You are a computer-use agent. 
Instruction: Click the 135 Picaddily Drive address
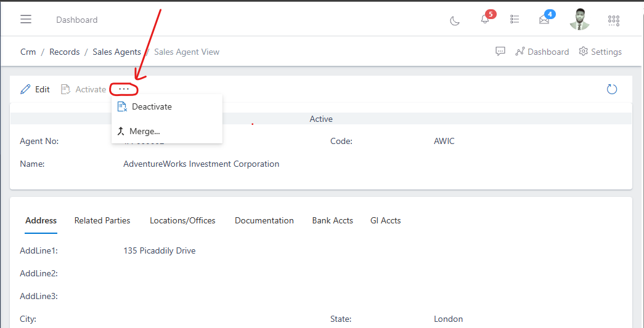(x=160, y=250)
